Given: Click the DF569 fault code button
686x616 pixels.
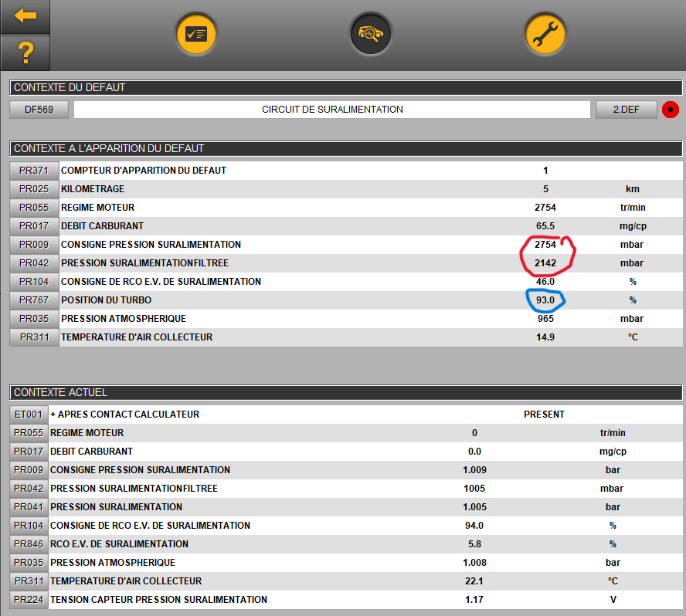Looking at the screenshot, I should click(39, 110).
